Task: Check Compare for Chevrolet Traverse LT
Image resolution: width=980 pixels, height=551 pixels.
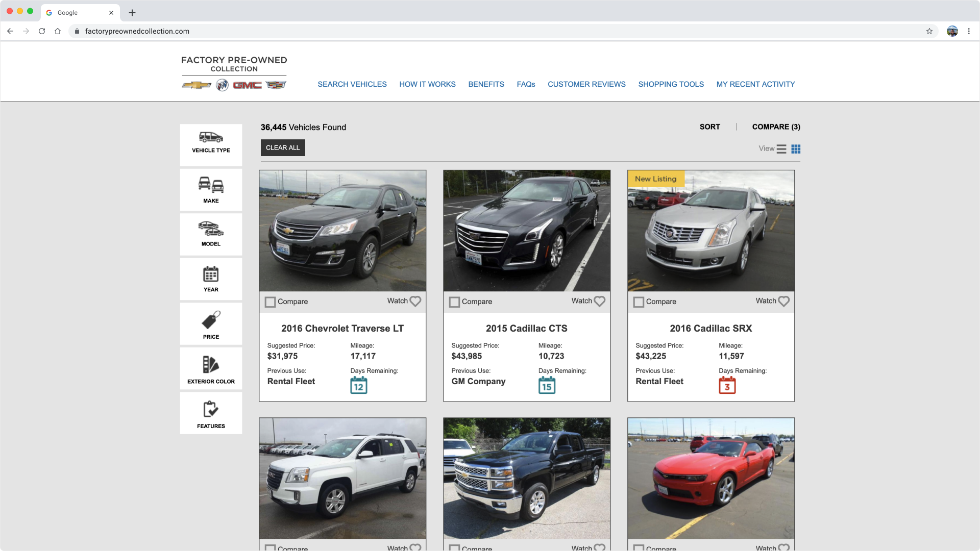Action: [x=270, y=302]
